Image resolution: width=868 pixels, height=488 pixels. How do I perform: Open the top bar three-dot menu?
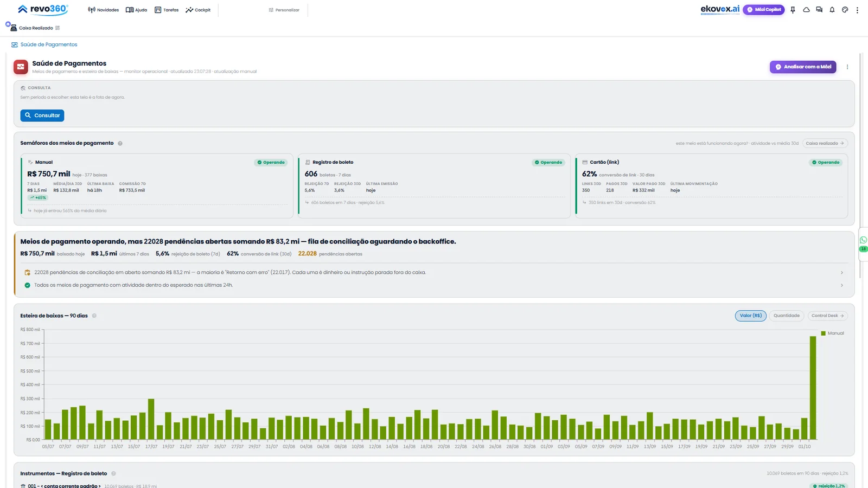857,10
